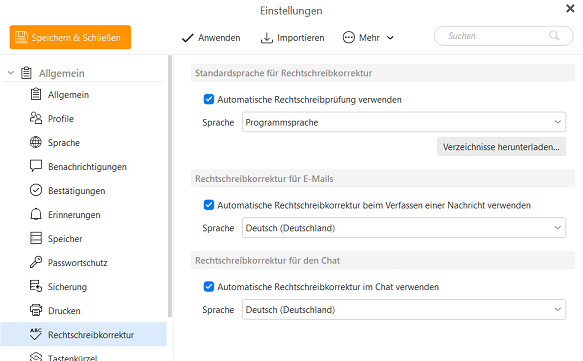Close the Einstellungen dialog

coord(570,9)
